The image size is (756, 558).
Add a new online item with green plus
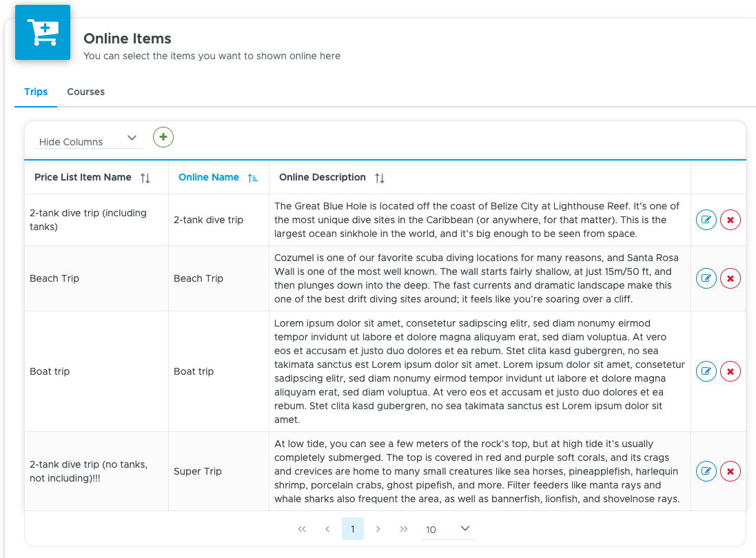pyautogui.click(x=163, y=137)
